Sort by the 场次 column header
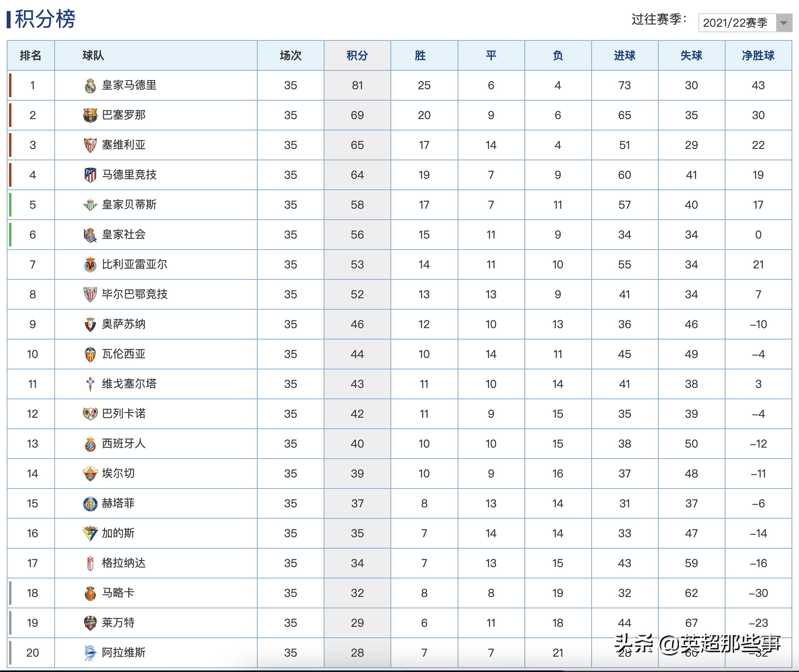 (x=291, y=55)
